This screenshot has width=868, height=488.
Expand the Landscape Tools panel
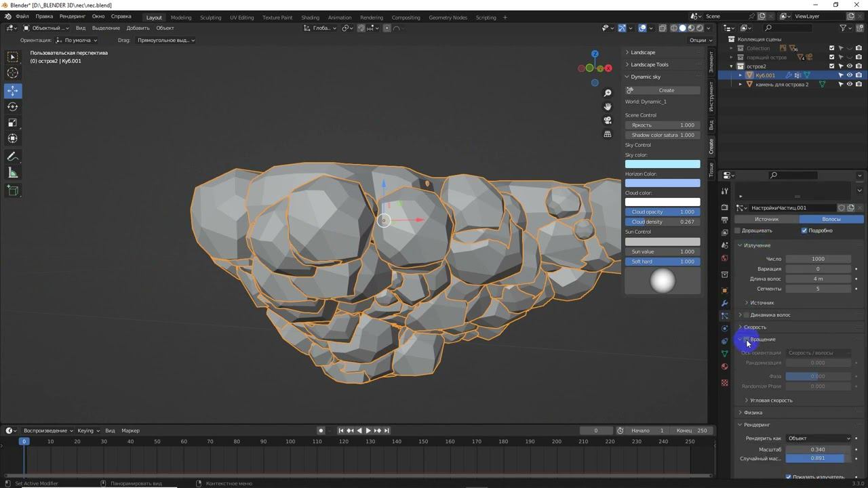click(649, 64)
